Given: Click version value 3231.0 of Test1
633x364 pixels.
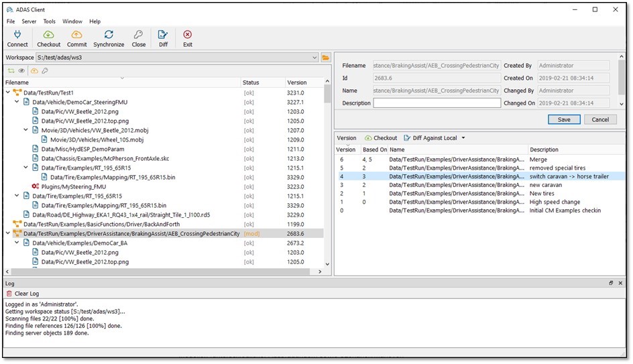Looking at the screenshot, I should click(296, 93).
